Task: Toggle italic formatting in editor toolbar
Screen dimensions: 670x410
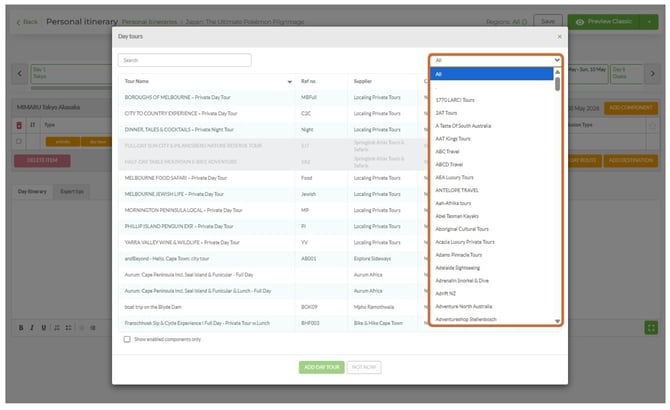Action: (x=32, y=328)
